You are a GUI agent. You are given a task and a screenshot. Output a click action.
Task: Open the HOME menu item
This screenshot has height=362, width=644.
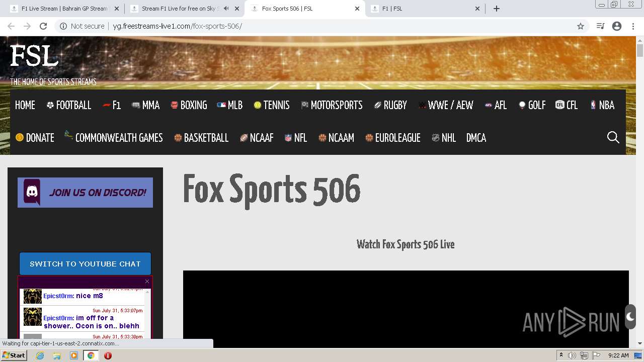pyautogui.click(x=25, y=105)
